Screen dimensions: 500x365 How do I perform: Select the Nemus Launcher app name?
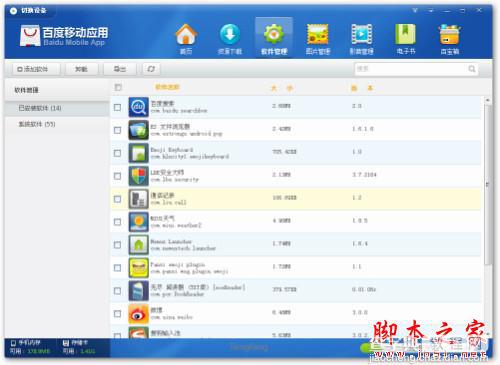click(171, 241)
